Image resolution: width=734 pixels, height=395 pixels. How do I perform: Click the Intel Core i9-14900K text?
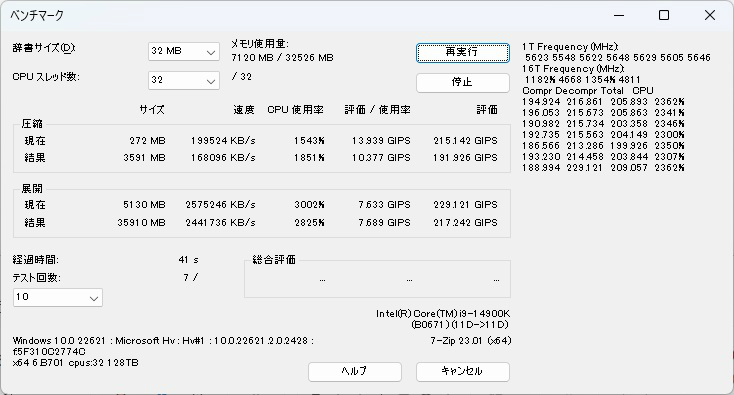pyautogui.click(x=443, y=314)
